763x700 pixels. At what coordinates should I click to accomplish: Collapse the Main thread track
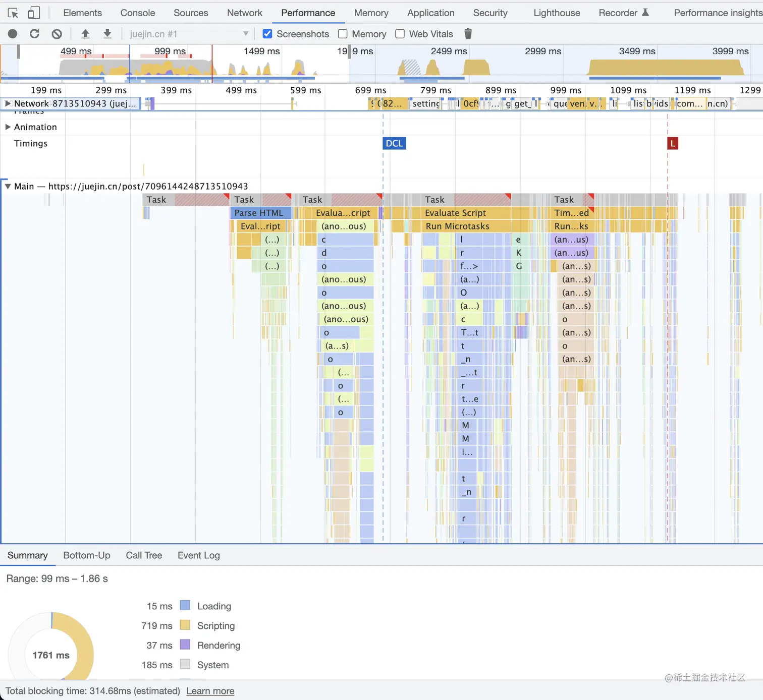[x=8, y=186]
